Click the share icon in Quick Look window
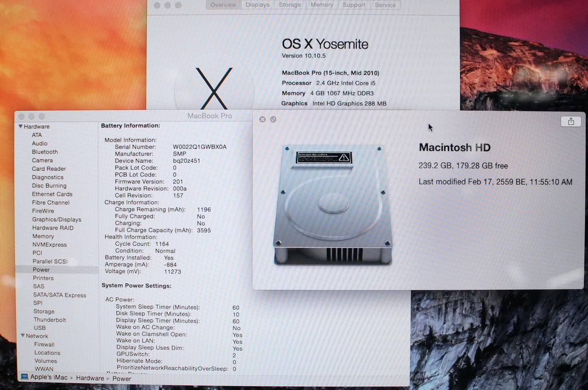This screenshot has width=588, height=390. point(571,121)
